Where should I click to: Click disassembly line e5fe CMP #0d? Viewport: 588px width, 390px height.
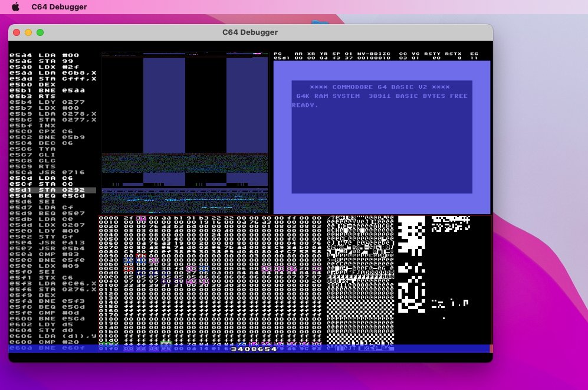click(x=44, y=313)
